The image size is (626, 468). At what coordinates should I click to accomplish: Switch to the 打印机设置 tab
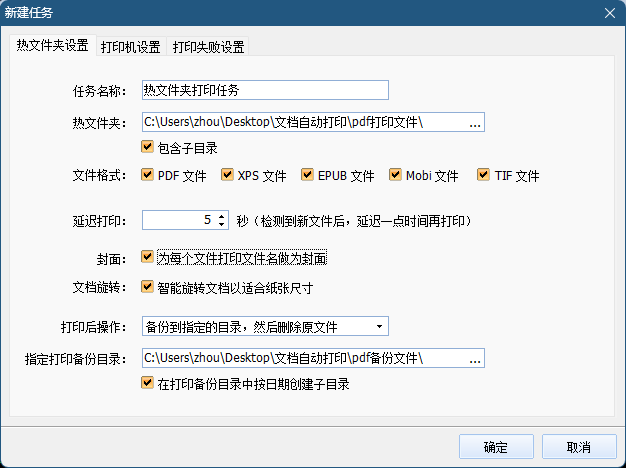coord(131,47)
